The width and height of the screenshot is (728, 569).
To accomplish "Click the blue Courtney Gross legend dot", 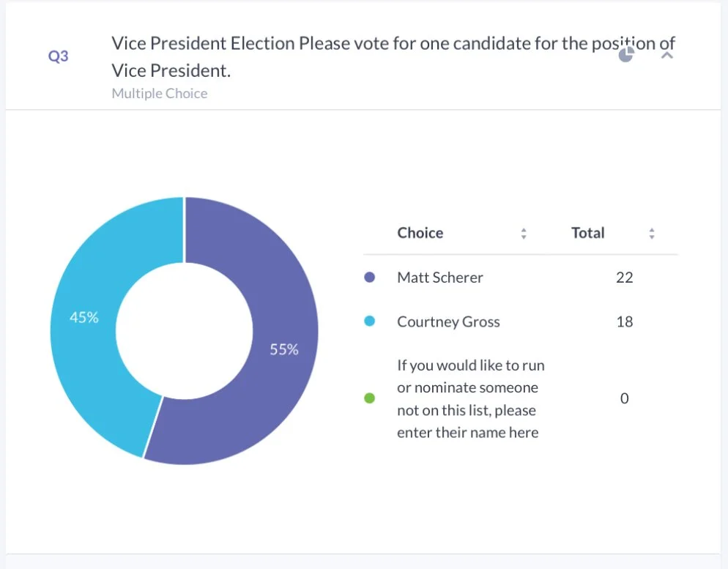I will point(369,321).
